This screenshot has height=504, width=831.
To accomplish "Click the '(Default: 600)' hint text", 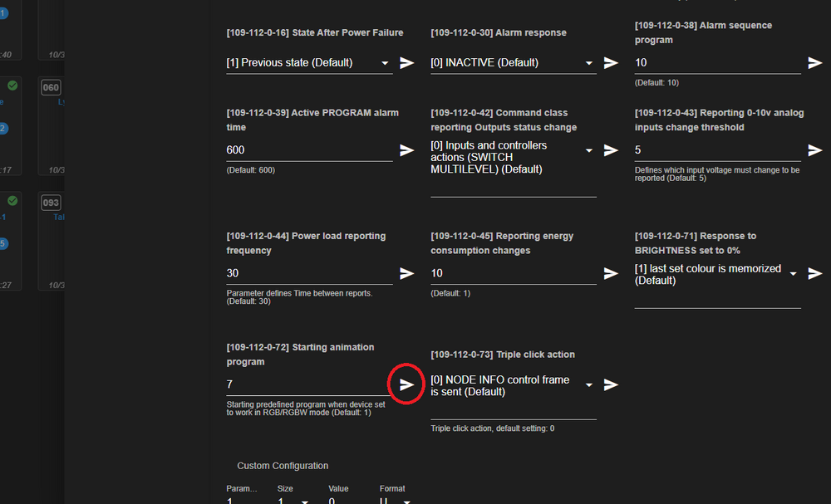I will (x=251, y=170).
